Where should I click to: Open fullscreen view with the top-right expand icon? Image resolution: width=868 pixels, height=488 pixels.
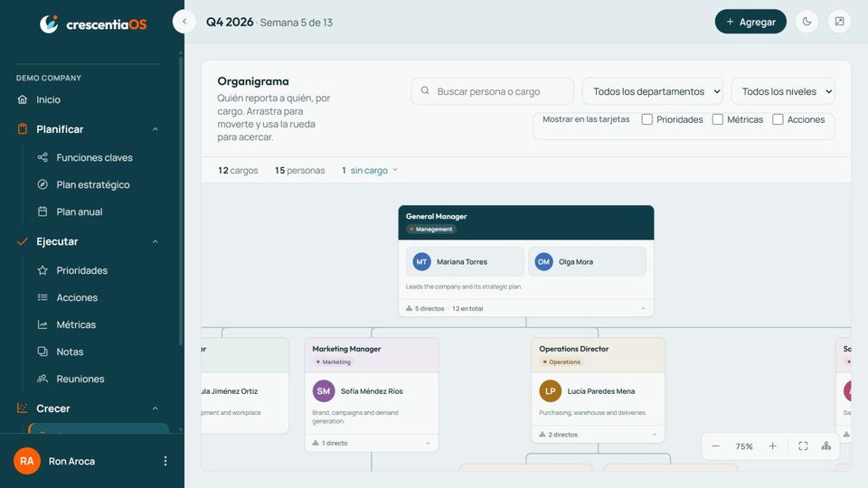coord(839,22)
